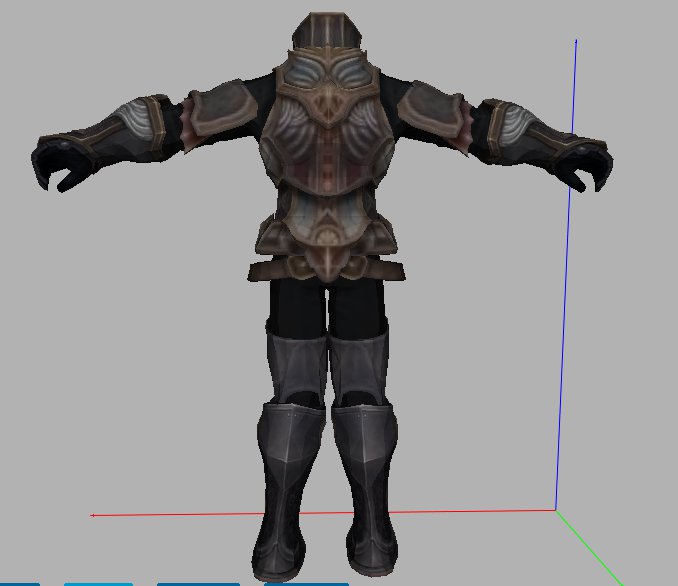Select the blue vertical Z axis line

566,275
